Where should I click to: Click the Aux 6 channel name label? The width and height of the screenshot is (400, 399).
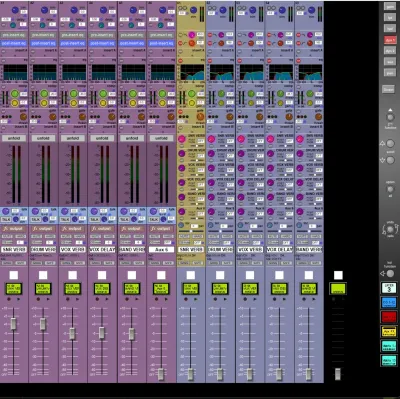click(161, 249)
